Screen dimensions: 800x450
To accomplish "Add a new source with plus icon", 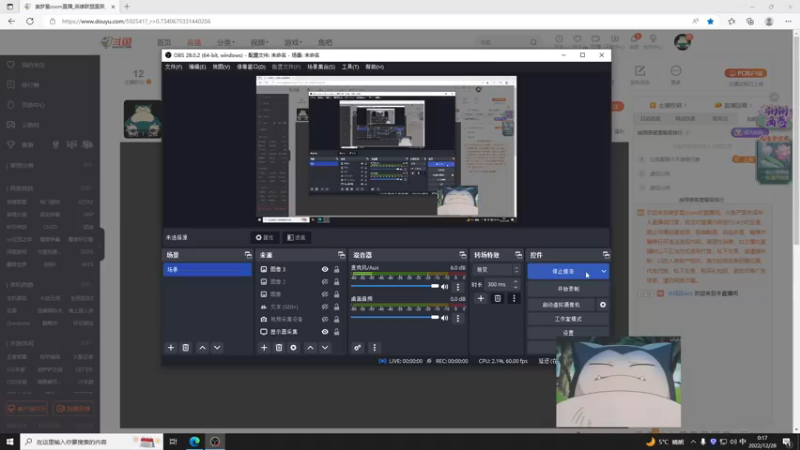I will (x=264, y=347).
